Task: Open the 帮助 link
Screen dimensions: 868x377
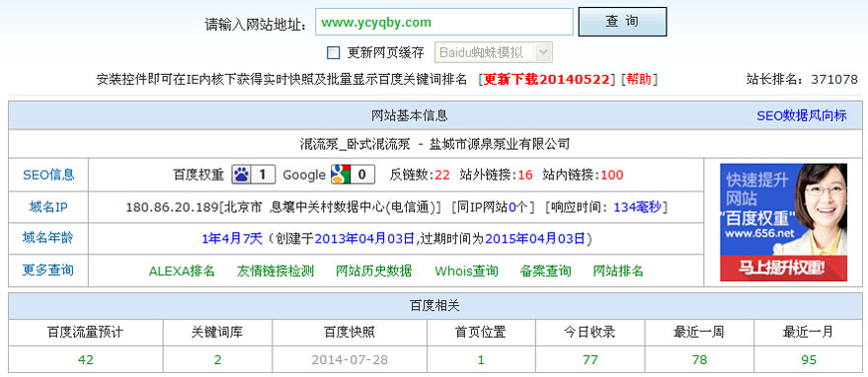Action: [x=639, y=79]
